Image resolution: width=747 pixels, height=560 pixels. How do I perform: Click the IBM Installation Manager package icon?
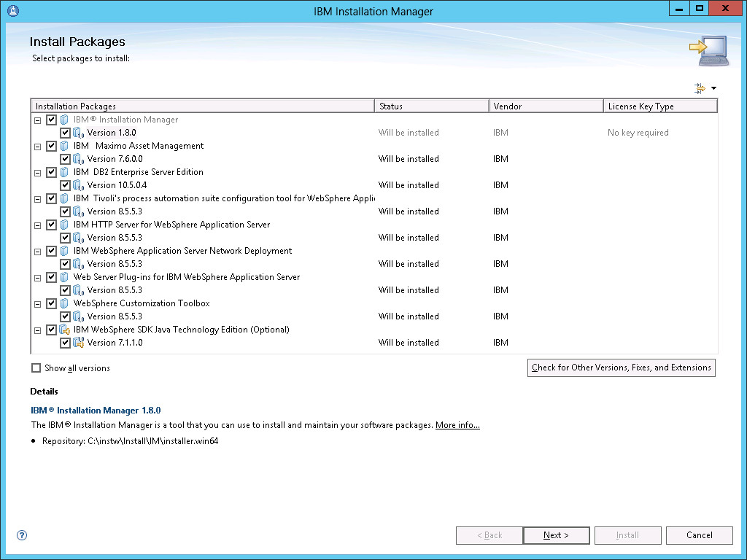pyautogui.click(x=64, y=120)
